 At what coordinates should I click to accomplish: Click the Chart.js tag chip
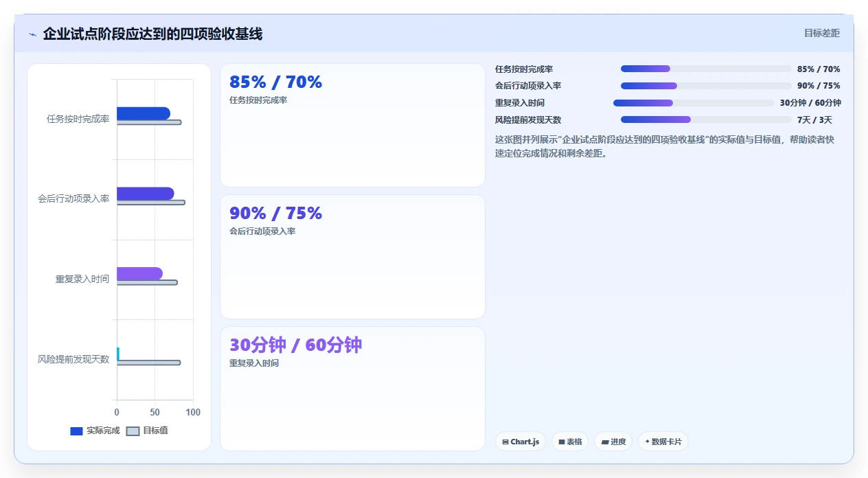pyautogui.click(x=521, y=442)
